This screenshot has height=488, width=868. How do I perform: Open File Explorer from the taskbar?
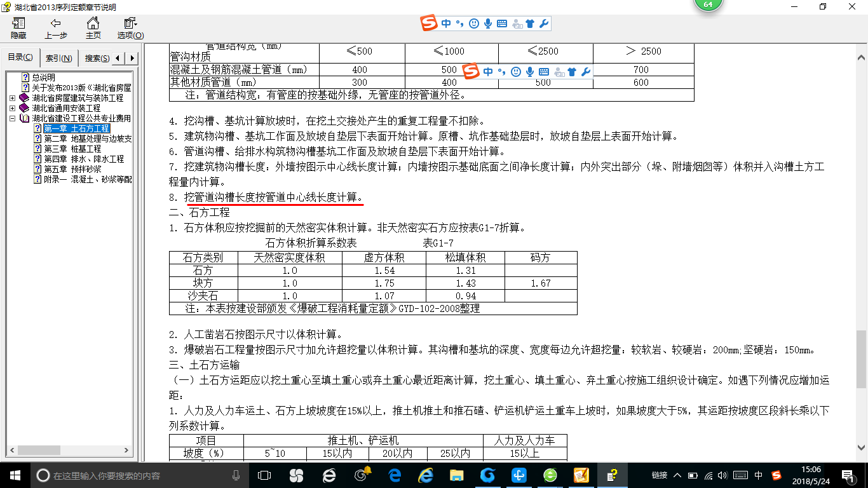456,475
